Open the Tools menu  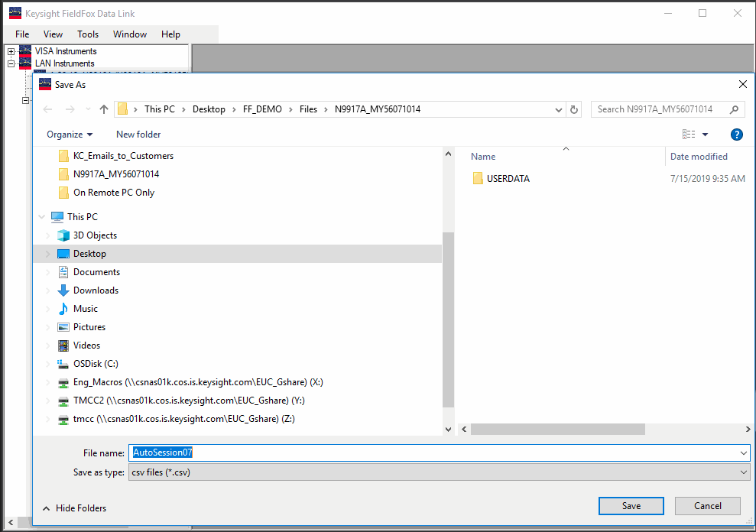pos(87,34)
